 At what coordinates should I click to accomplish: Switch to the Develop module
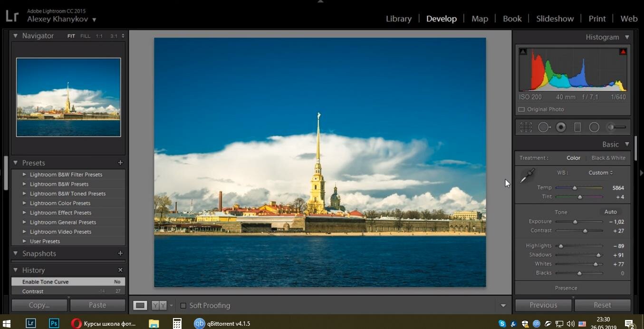(442, 19)
